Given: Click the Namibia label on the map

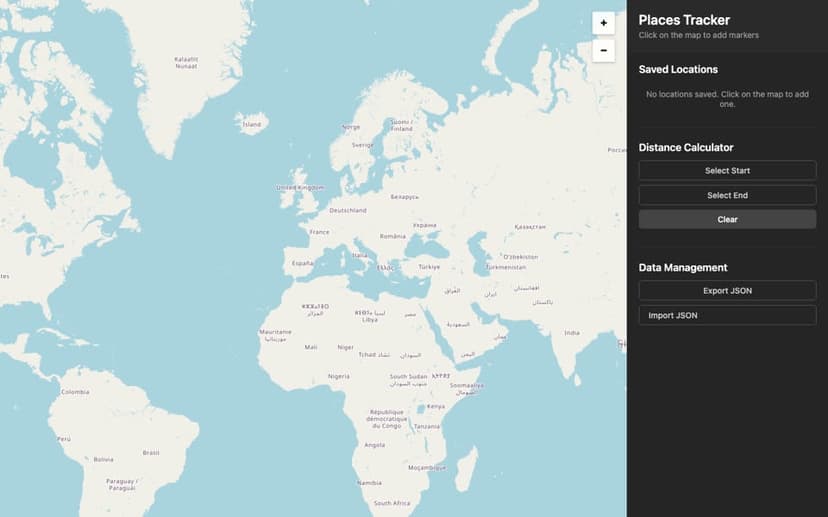Looking at the screenshot, I should pyautogui.click(x=369, y=483).
